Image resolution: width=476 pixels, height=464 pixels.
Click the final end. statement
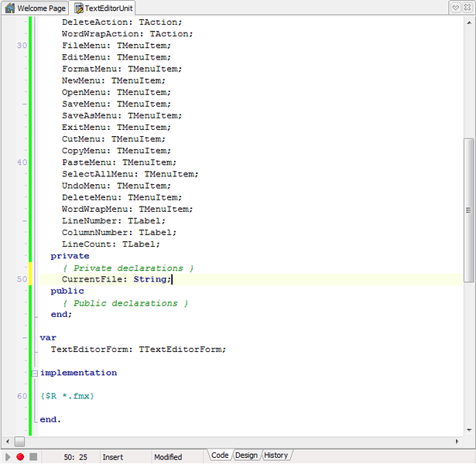(x=50, y=419)
